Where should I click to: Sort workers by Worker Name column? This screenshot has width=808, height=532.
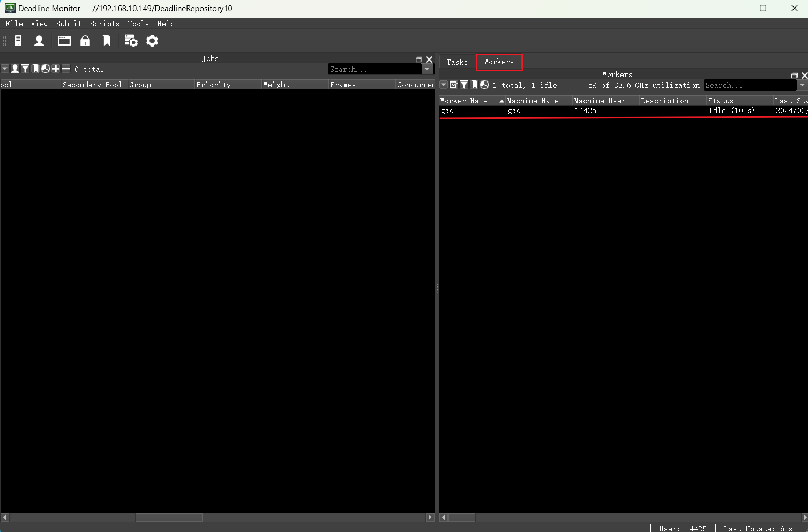(473, 101)
